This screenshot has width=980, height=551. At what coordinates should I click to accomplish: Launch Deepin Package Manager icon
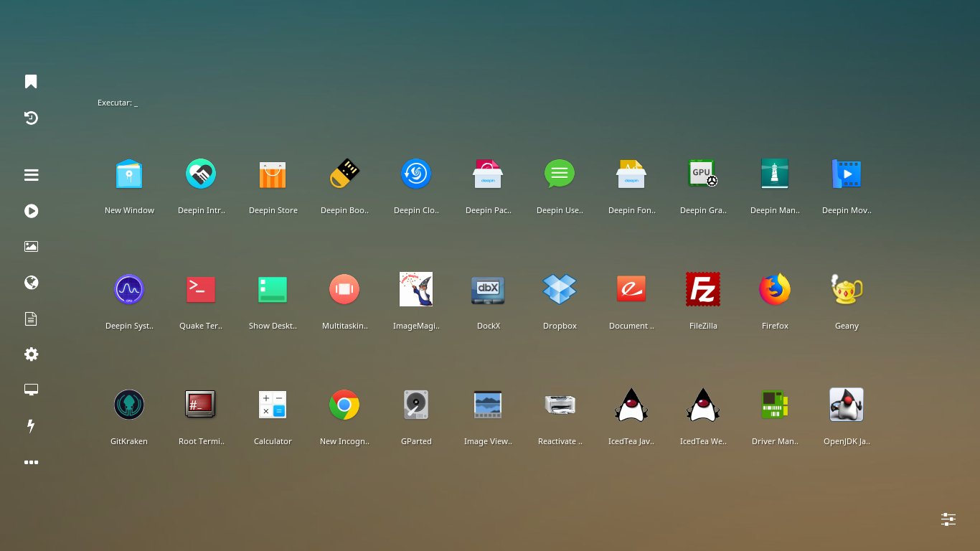[x=488, y=174]
